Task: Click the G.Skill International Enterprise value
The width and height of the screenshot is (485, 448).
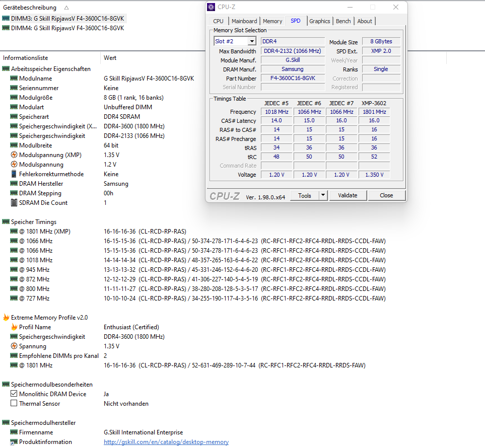Action: point(143,432)
